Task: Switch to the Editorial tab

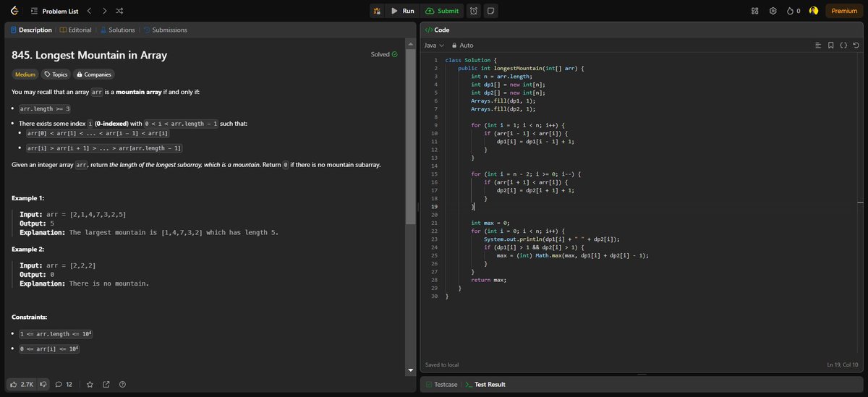Action: (75, 30)
